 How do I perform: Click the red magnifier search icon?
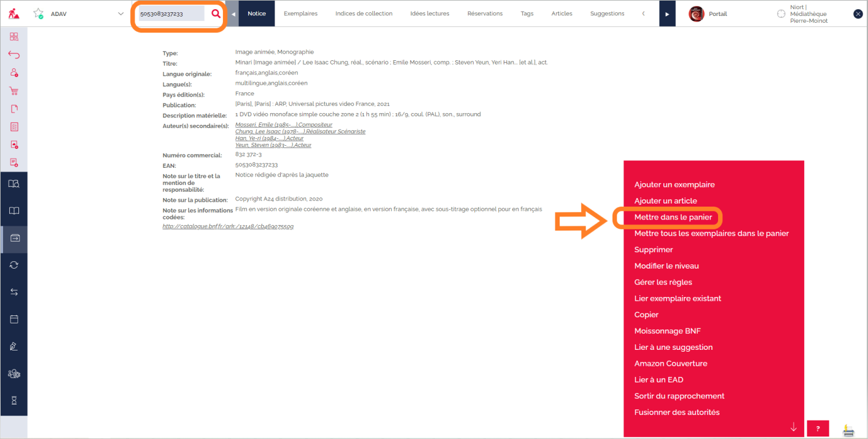pos(216,14)
